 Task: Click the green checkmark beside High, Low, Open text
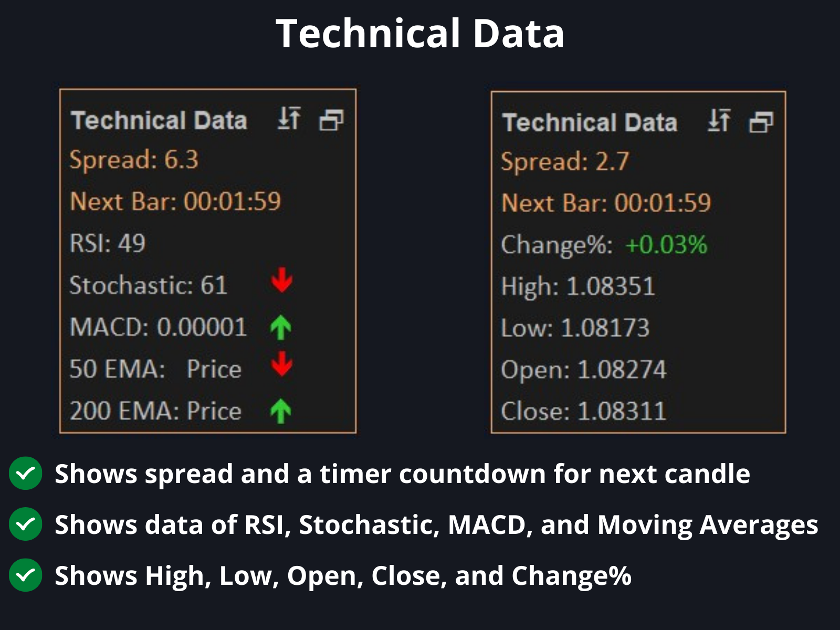(25, 575)
